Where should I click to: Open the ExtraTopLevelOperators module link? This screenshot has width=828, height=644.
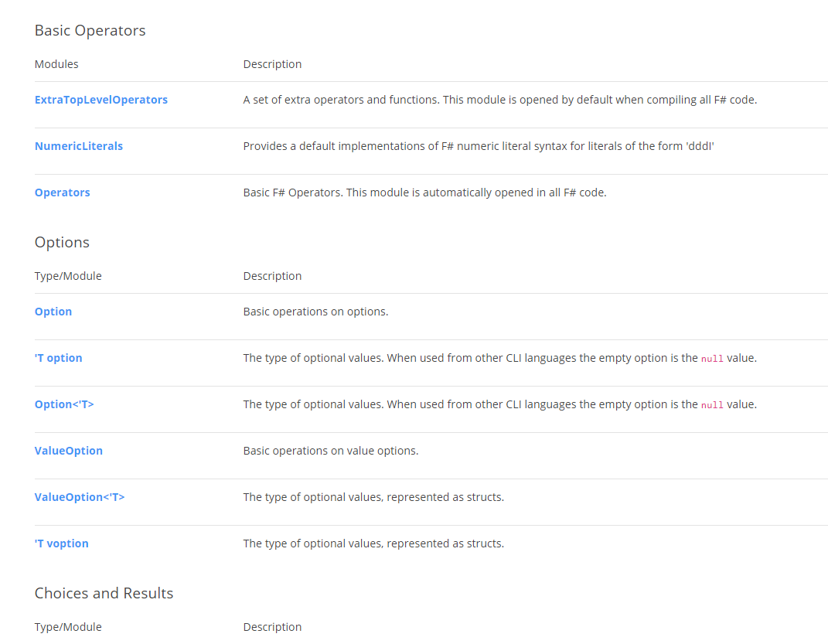click(101, 100)
